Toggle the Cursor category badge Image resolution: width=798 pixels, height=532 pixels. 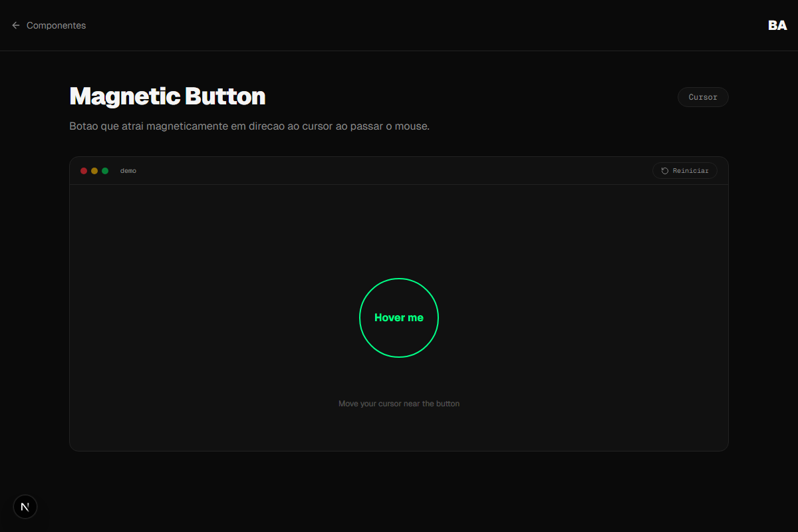pyautogui.click(x=702, y=96)
